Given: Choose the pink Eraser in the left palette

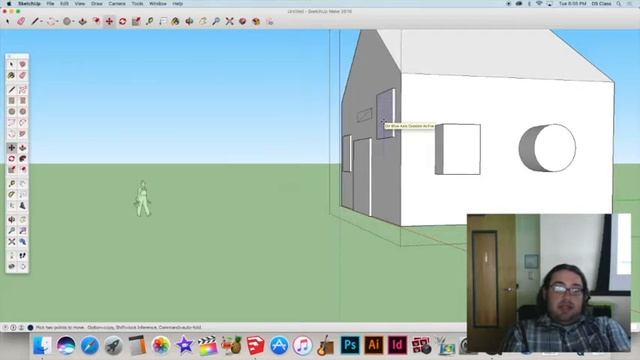Looking at the screenshot, I should click(23, 76).
